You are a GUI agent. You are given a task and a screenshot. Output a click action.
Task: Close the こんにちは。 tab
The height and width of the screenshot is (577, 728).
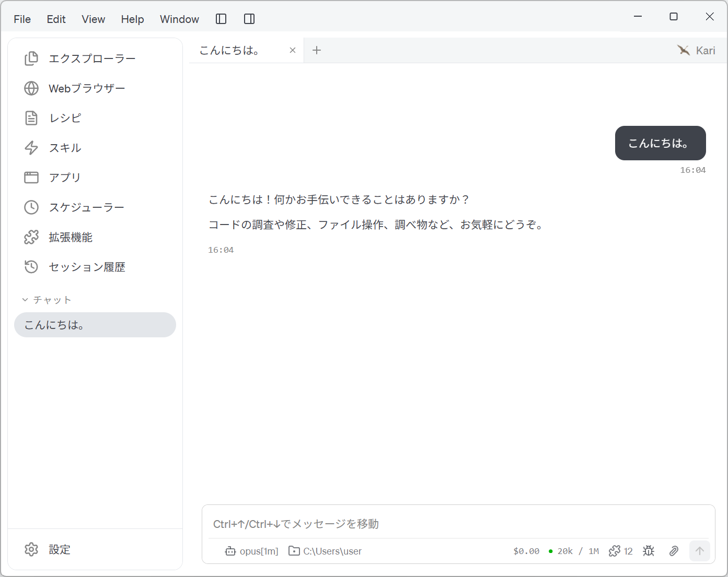(x=293, y=50)
